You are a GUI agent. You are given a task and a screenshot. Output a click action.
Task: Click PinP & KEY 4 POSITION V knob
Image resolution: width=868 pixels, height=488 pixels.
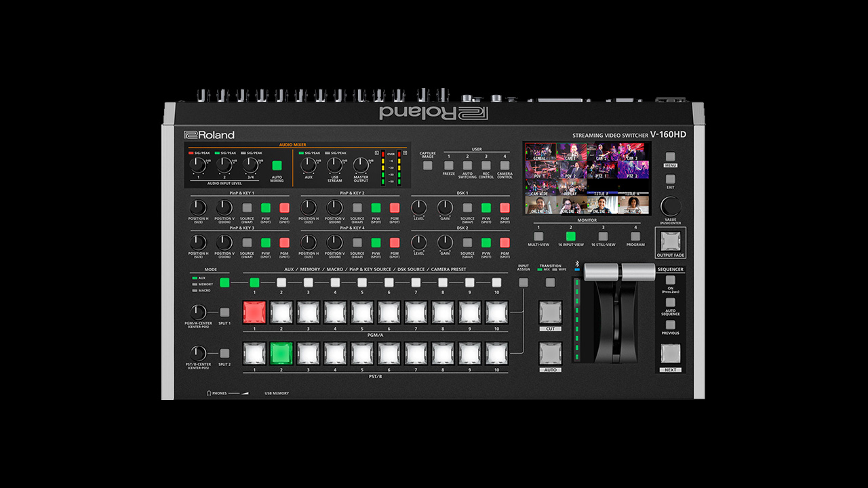[x=334, y=242]
